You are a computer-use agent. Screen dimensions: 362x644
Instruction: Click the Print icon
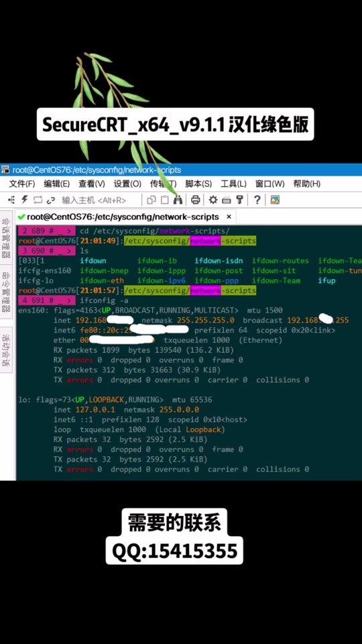(195, 200)
